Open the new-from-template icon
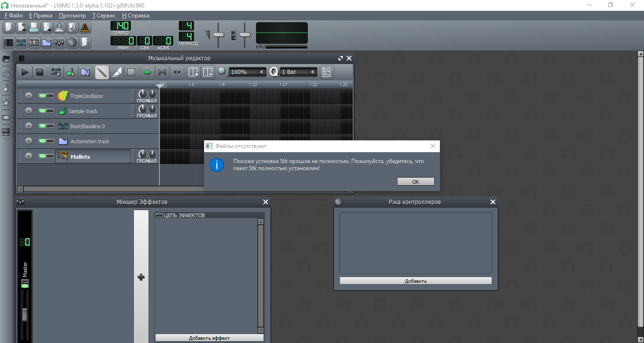Screen dimensions: 644x343 [21, 27]
